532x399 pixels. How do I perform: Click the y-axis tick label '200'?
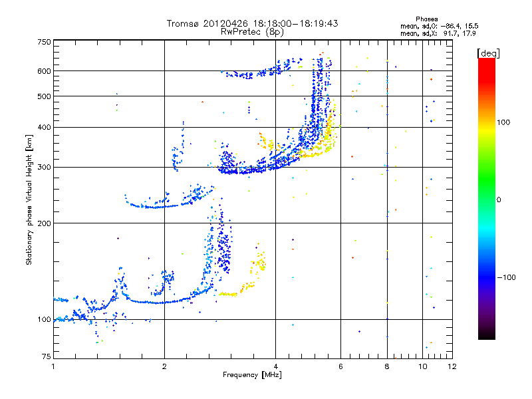(44, 223)
